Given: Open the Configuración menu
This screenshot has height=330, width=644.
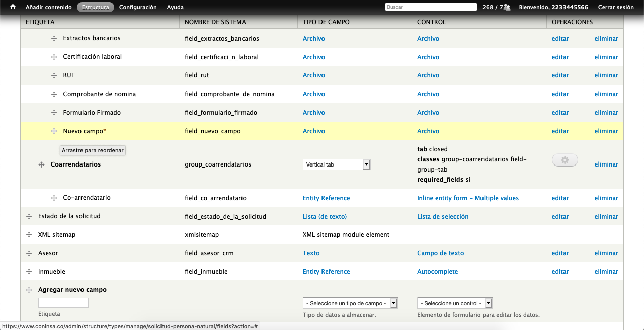Looking at the screenshot, I should point(138,7).
